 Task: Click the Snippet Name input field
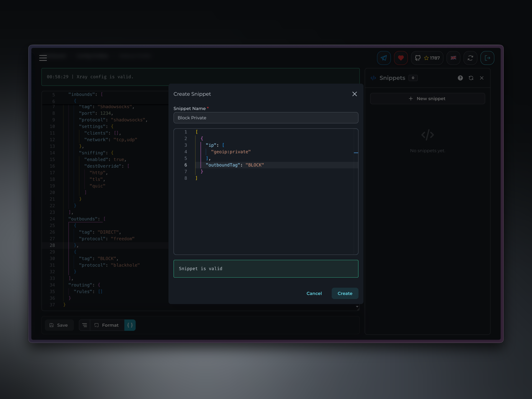pos(265,118)
